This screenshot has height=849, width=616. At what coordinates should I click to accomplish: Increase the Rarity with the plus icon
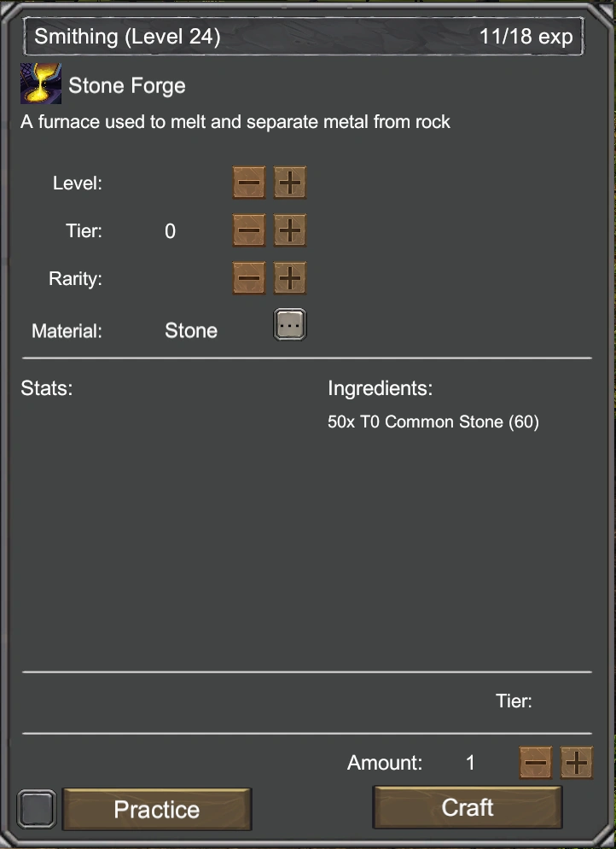click(288, 278)
